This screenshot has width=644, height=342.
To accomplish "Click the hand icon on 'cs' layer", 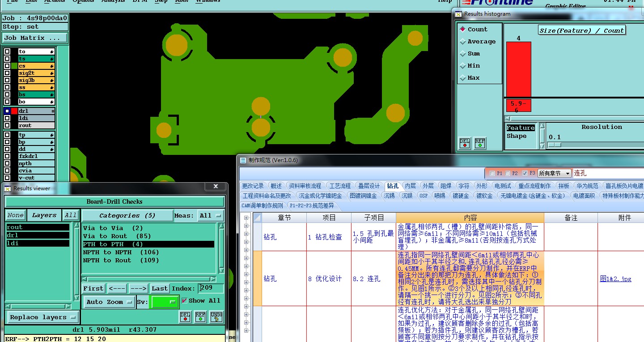I will tap(52, 66).
